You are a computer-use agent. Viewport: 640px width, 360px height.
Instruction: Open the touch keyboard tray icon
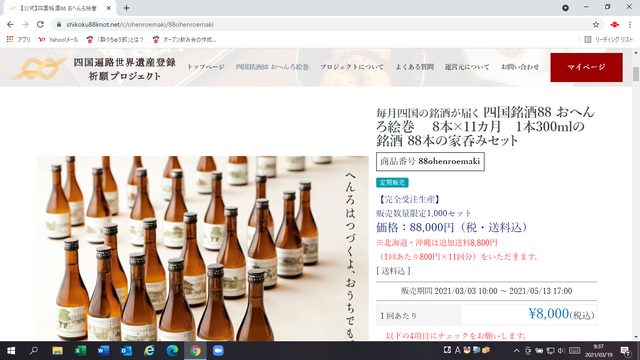(x=574, y=351)
